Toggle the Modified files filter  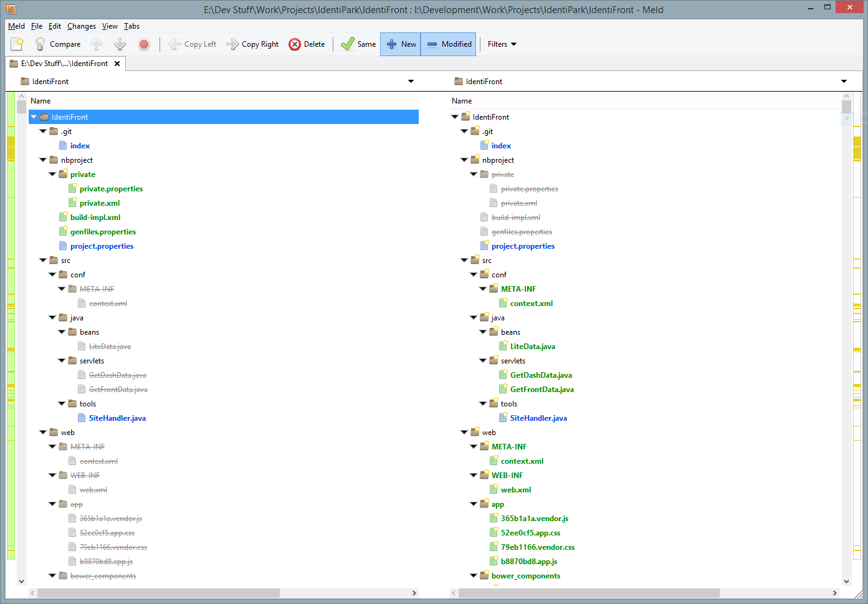point(449,44)
